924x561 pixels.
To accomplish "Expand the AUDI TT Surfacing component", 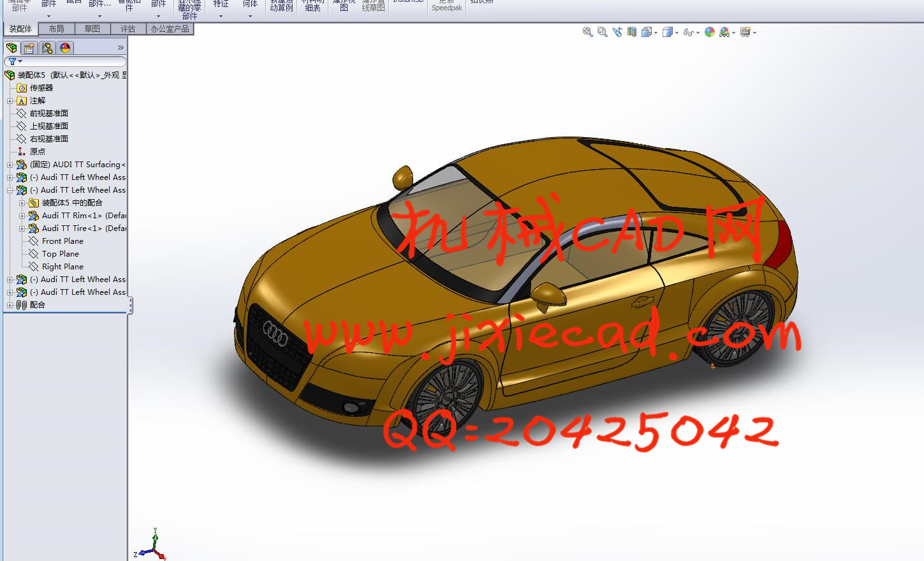I will (x=10, y=165).
